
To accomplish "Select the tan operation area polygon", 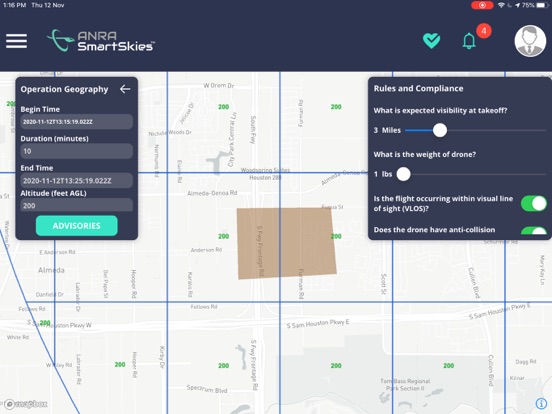I will 287,243.
